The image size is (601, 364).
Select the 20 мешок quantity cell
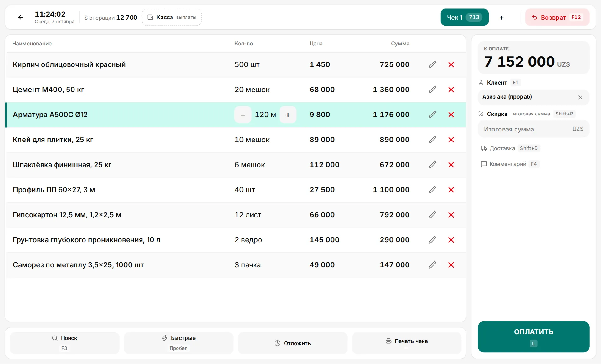point(252,90)
